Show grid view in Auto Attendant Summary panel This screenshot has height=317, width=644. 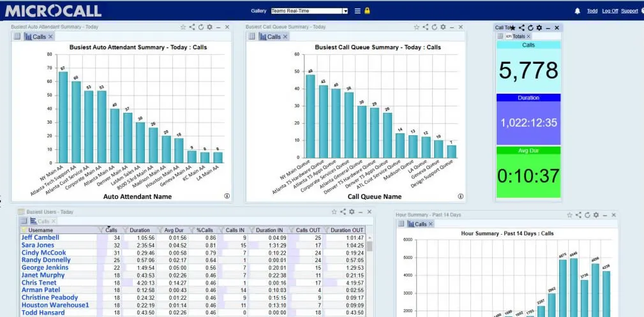17,36
